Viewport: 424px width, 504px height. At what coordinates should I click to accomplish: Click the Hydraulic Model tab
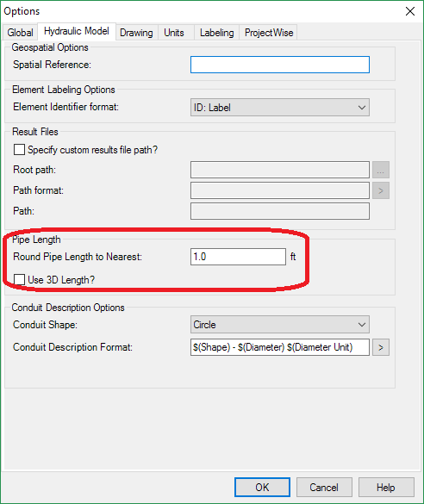click(77, 31)
